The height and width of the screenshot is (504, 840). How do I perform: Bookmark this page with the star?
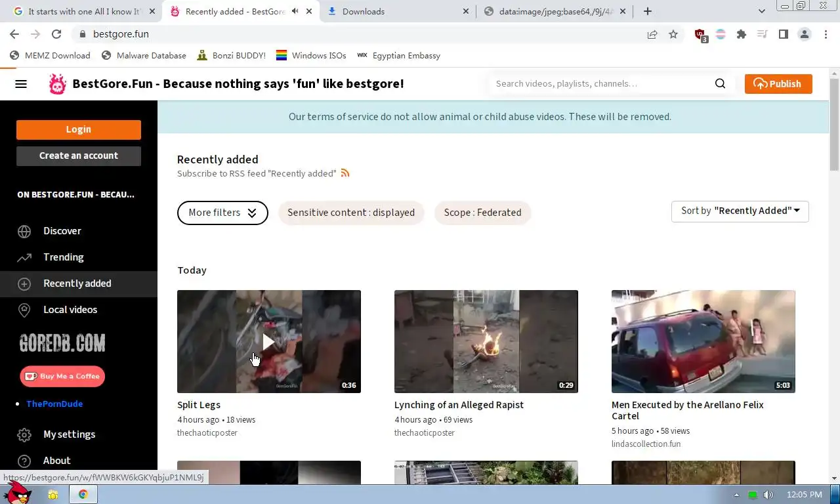click(x=673, y=34)
